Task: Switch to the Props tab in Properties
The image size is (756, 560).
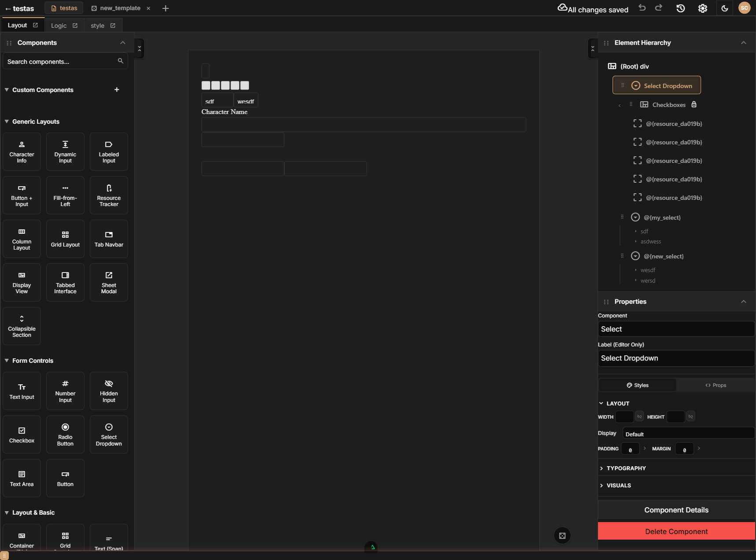Action: pos(716,385)
